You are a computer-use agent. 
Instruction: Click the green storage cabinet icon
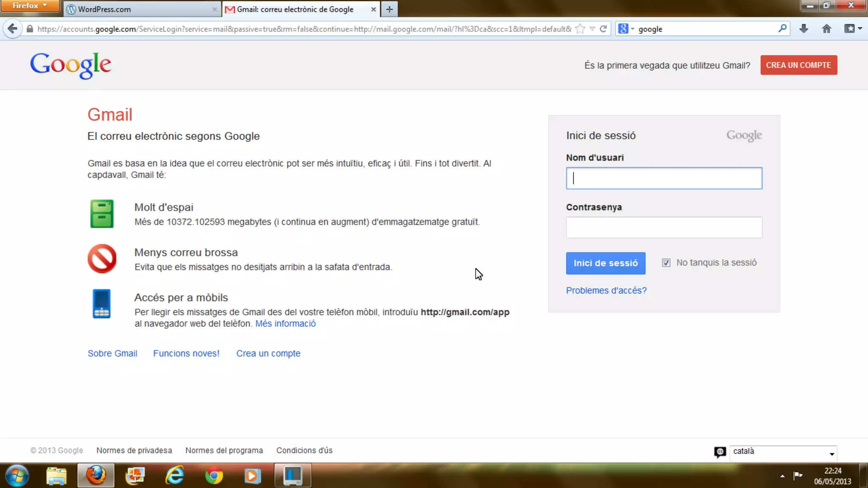(102, 214)
